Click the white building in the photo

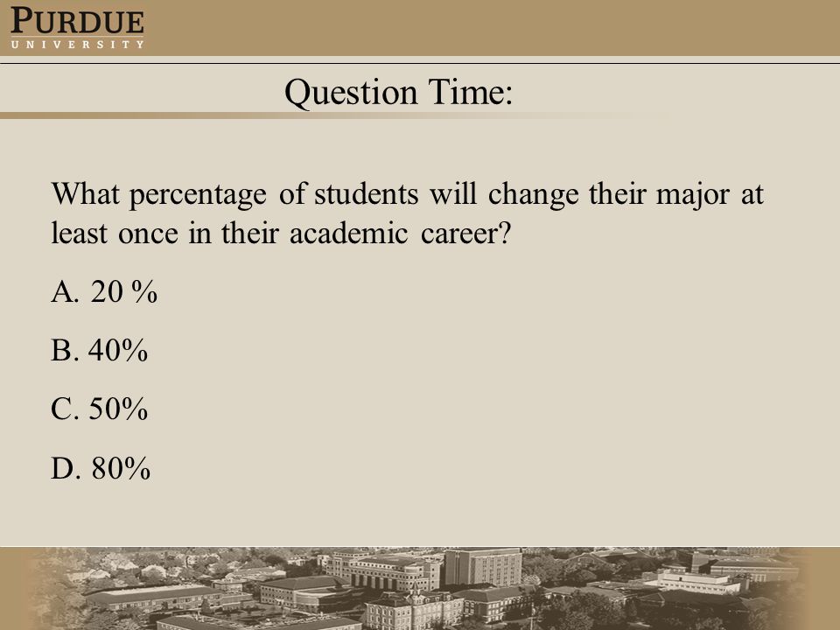coord(700,582)
